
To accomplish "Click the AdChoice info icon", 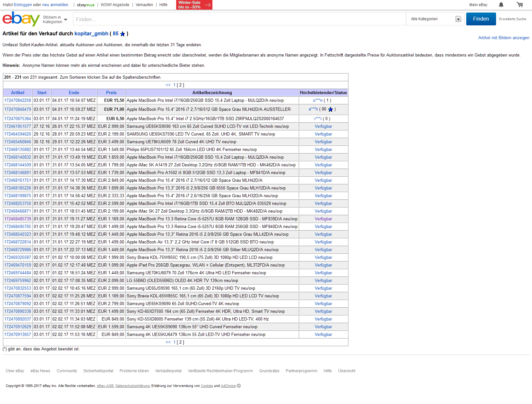I will [239, 386].
